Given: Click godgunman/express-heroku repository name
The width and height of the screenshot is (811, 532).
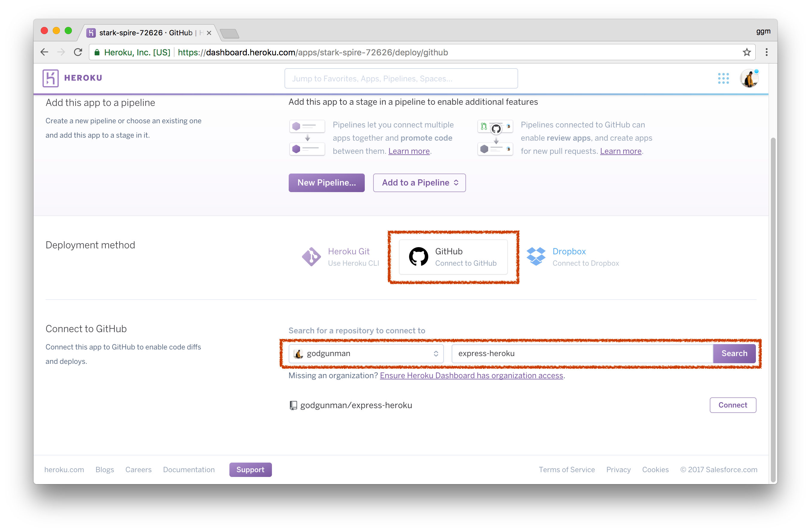Looking at the screenshot, I should pos(356,405).
